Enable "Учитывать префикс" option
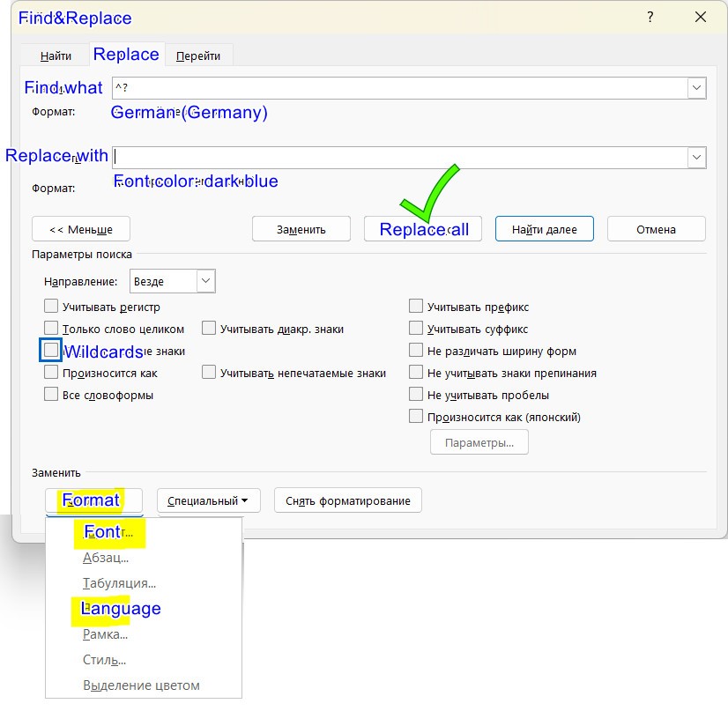728x711 pixels. pos(415,306)
